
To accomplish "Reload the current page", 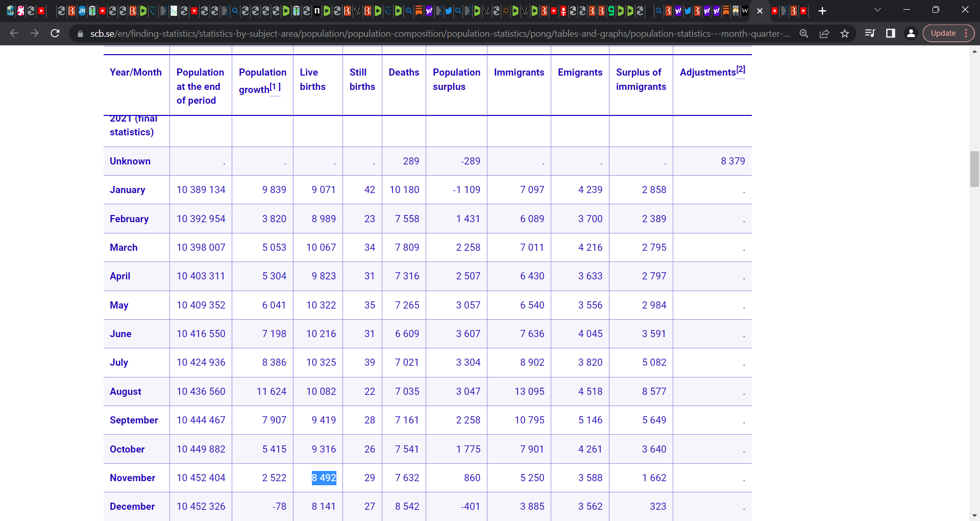I will tap(55, 33).
